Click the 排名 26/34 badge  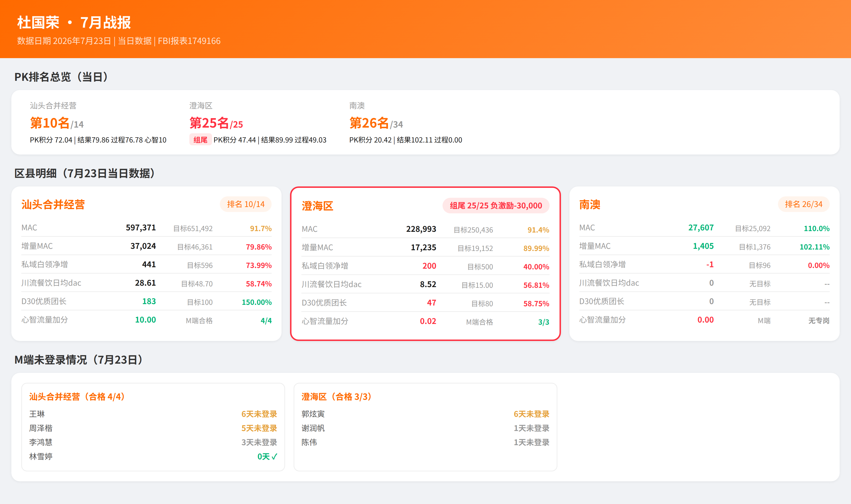point(803,204)
